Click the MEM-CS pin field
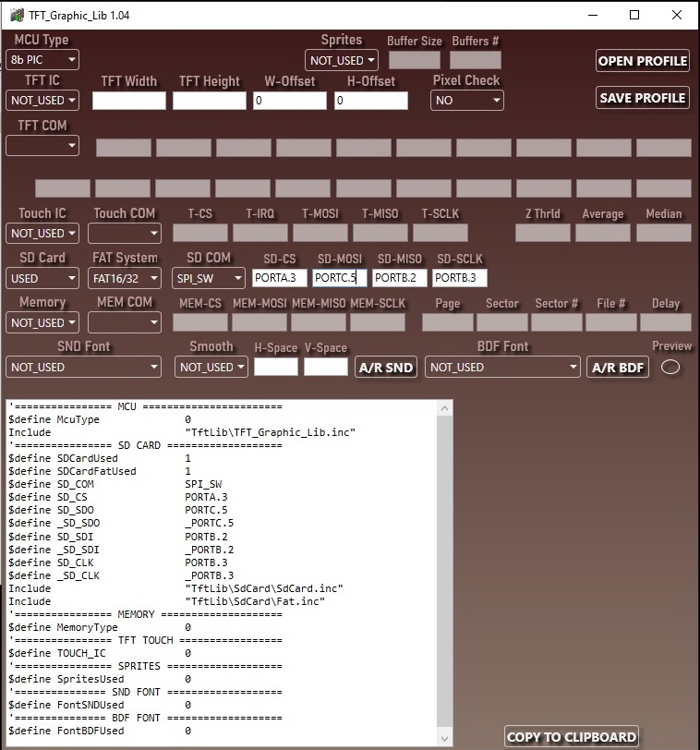 point(200,322)
